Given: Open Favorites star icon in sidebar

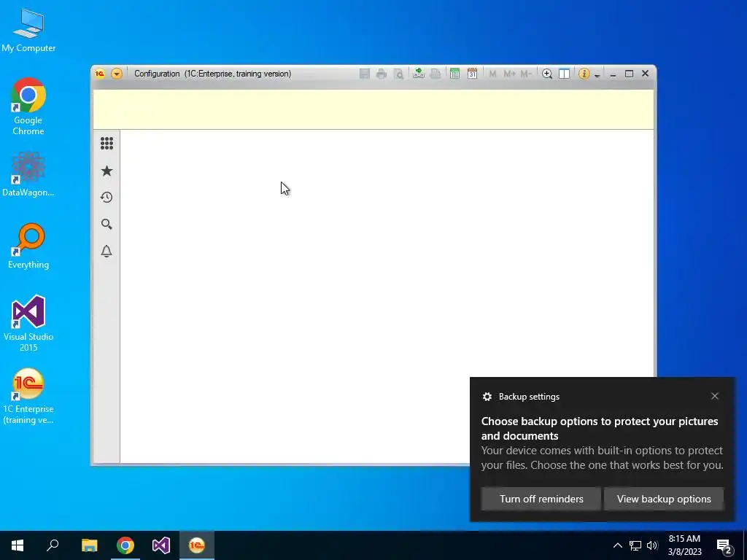Looking at the screenshot, I should click(107, 171).
